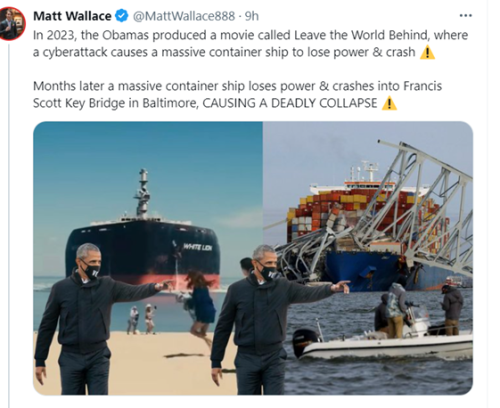Click warning emoji after 'power & crash'
This screenshot has height=408, width=500.
click(427, 52)
